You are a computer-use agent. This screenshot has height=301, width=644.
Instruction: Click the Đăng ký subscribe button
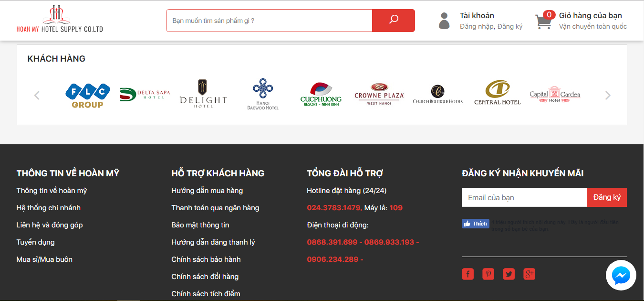[607, 197]
